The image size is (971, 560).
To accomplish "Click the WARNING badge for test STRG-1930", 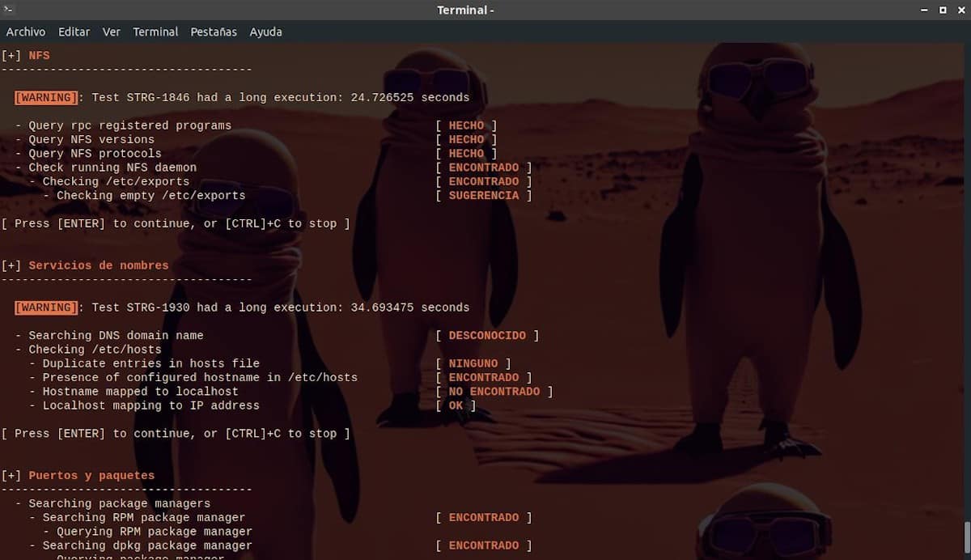I will (46, 308).
